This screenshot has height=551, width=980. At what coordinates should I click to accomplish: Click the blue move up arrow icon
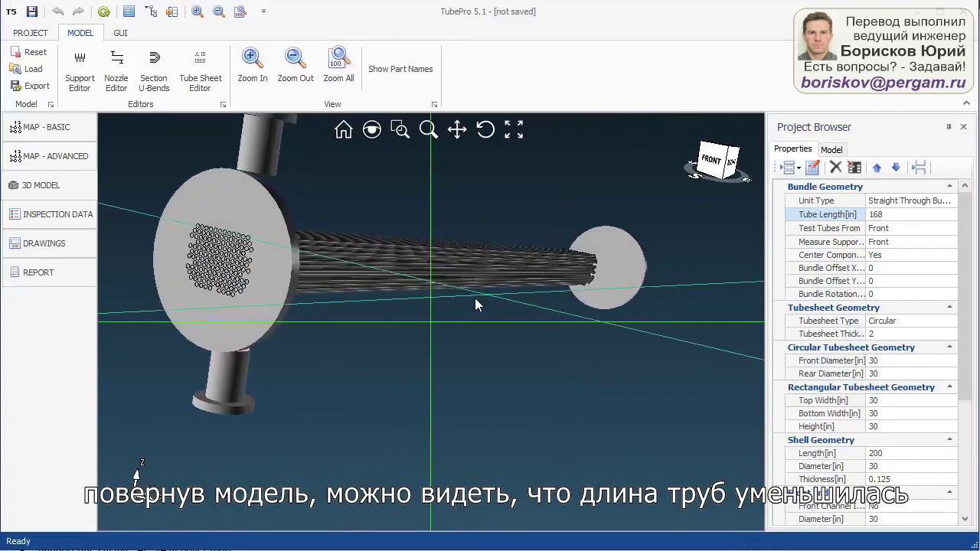(877, 168)
